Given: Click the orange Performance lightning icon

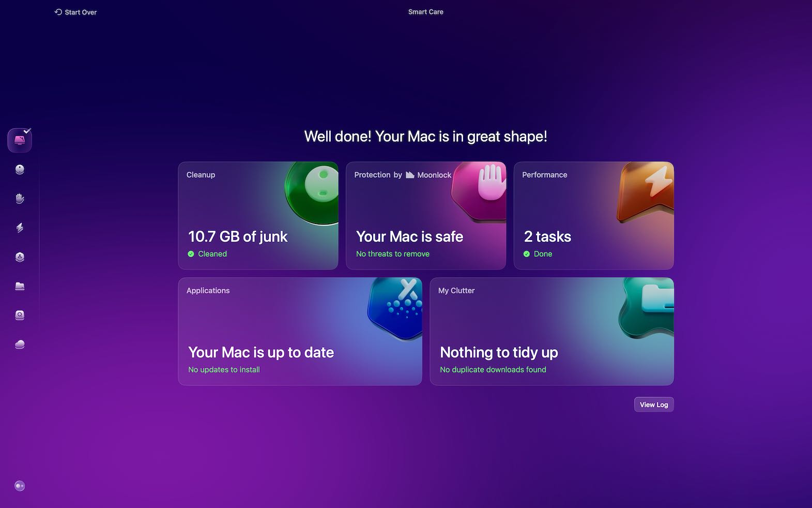Looking at the screenshot, I should pos(646,192).
